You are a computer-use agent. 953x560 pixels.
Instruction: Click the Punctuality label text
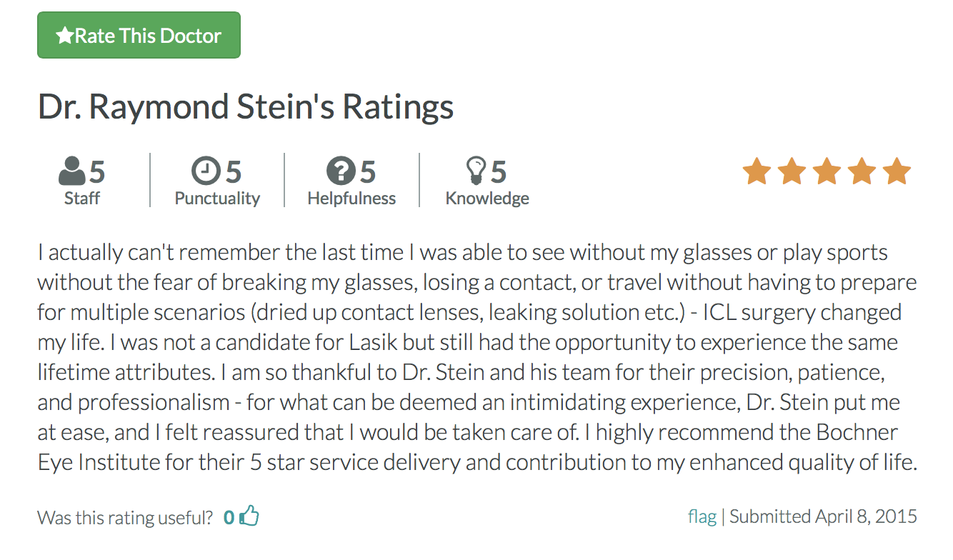tap(217, 198)
